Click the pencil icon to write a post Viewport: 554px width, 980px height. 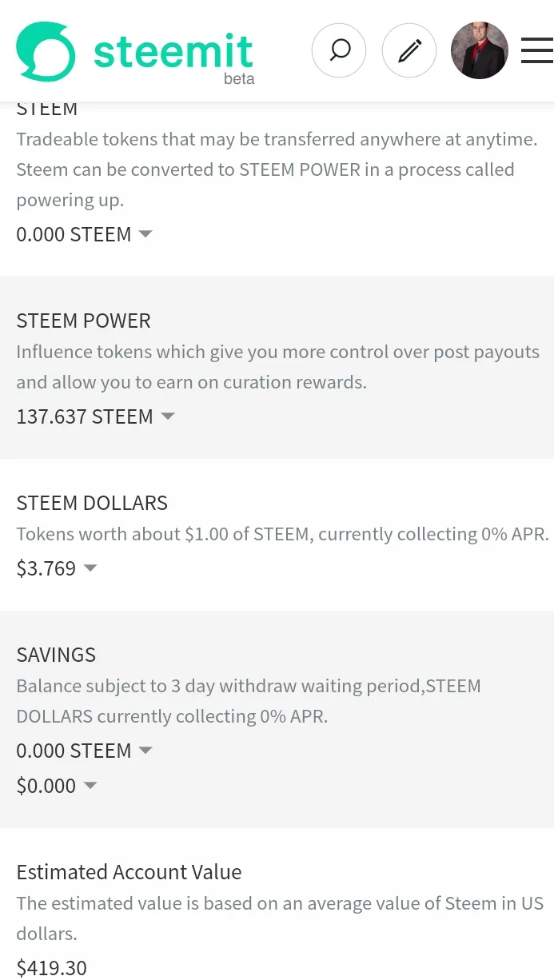409,50
